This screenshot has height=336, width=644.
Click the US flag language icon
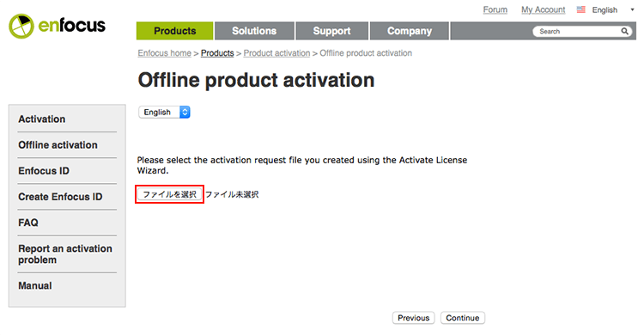coord(580,9)
